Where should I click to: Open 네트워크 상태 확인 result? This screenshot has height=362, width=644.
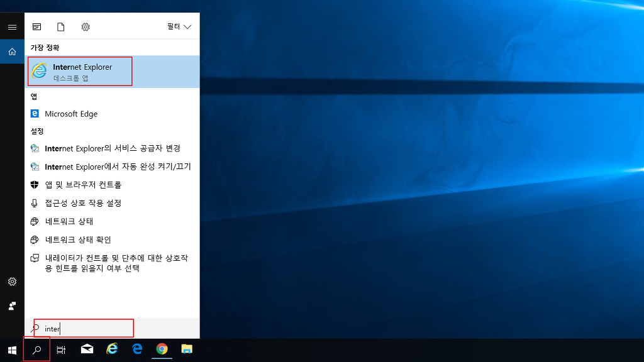point(112,239)
